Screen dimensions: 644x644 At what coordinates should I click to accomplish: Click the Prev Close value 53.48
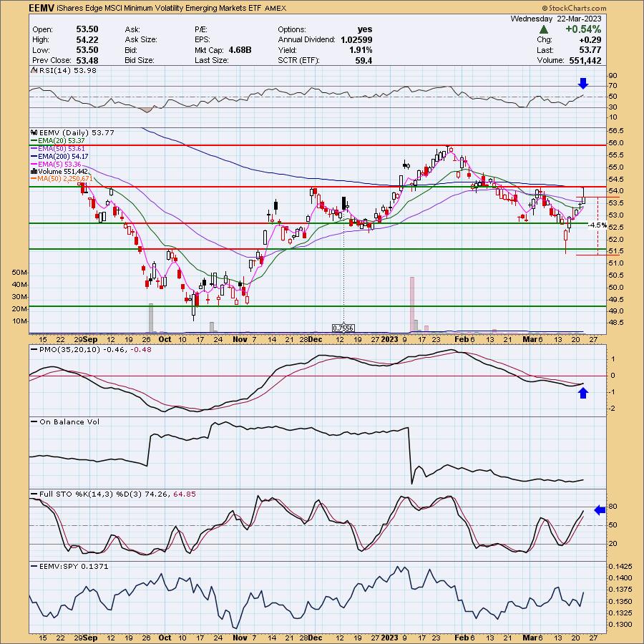tap(87, 60)
